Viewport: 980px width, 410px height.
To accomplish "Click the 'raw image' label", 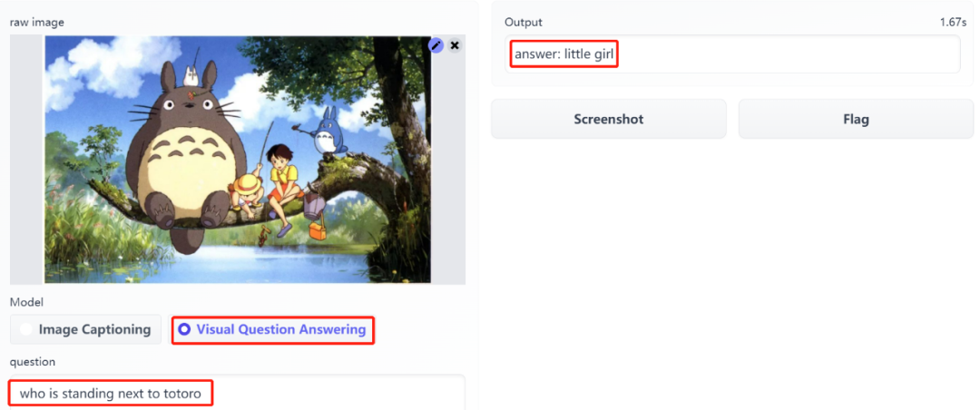I will tap(37, 23).
